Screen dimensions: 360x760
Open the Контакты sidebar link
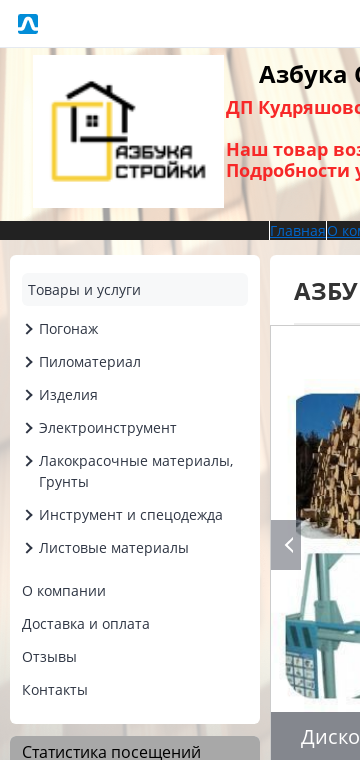(55, 690)
